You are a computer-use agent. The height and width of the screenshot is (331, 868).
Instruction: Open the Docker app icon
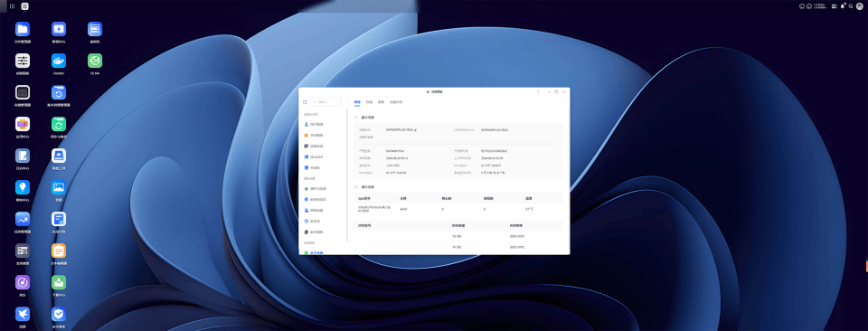[x=59, y=61]
